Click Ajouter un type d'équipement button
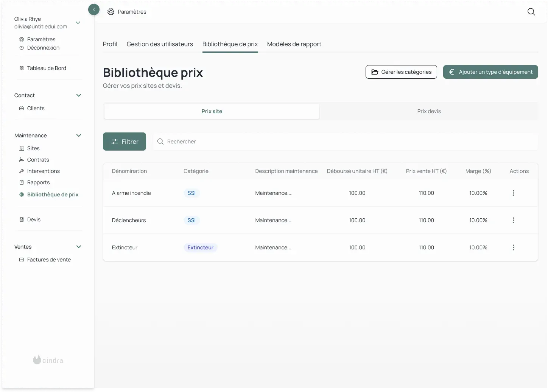The width and height of the screenshot is (548, 392). pos(490,72)
